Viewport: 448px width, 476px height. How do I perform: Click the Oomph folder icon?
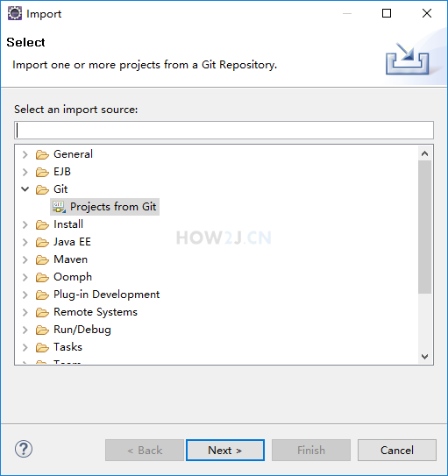[42, 278]
